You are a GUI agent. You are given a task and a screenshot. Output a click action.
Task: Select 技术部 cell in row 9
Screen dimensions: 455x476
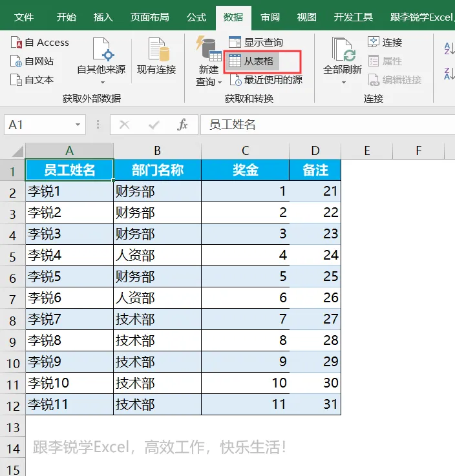(157, 340)
